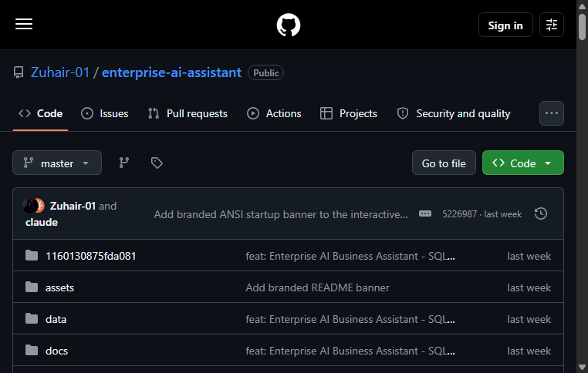This screenshot has height=373, width=588.
Task: Click the repository icon beside Zuhair-01
Action: pos(19,72)
